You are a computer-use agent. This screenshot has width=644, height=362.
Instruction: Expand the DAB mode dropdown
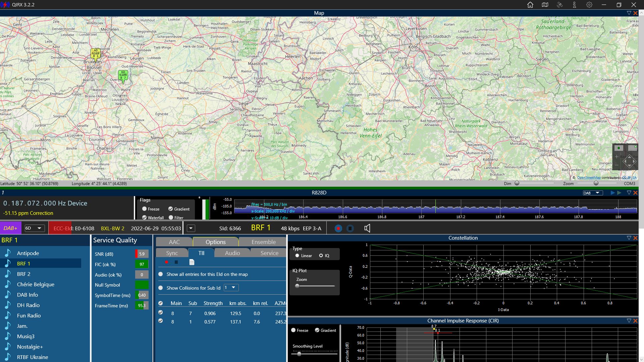tap(593, 193)
